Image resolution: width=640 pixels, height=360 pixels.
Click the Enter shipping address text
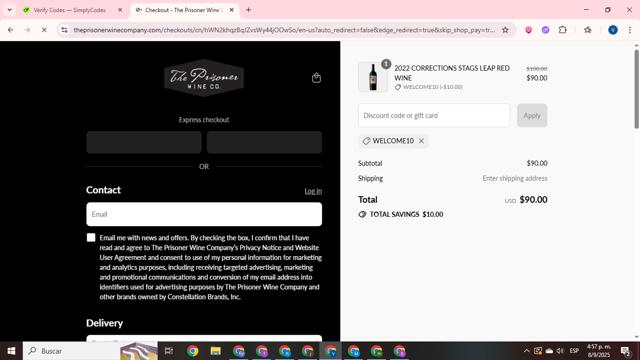(515, 178)
